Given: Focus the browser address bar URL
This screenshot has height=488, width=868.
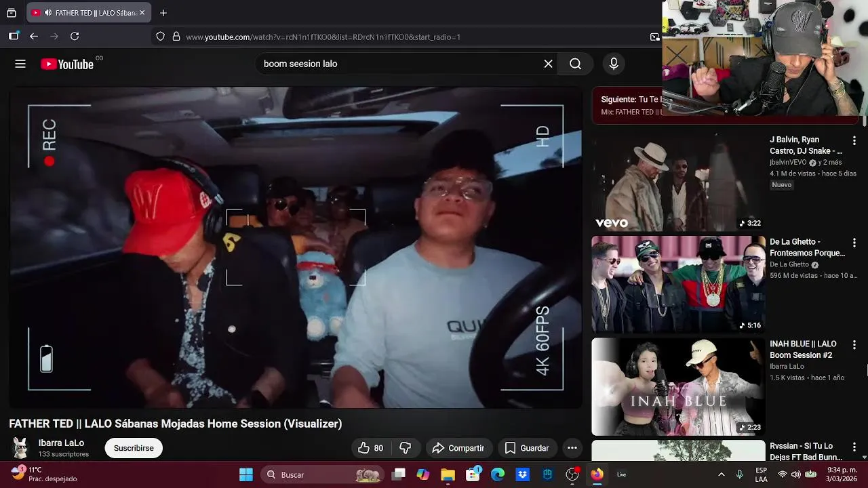Looking at the screenshot, I should [323, 37].
